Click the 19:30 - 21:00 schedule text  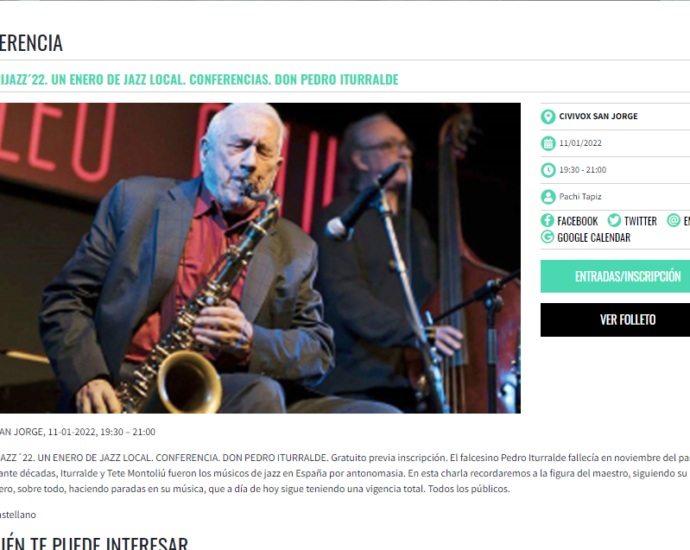coord(583,170)
